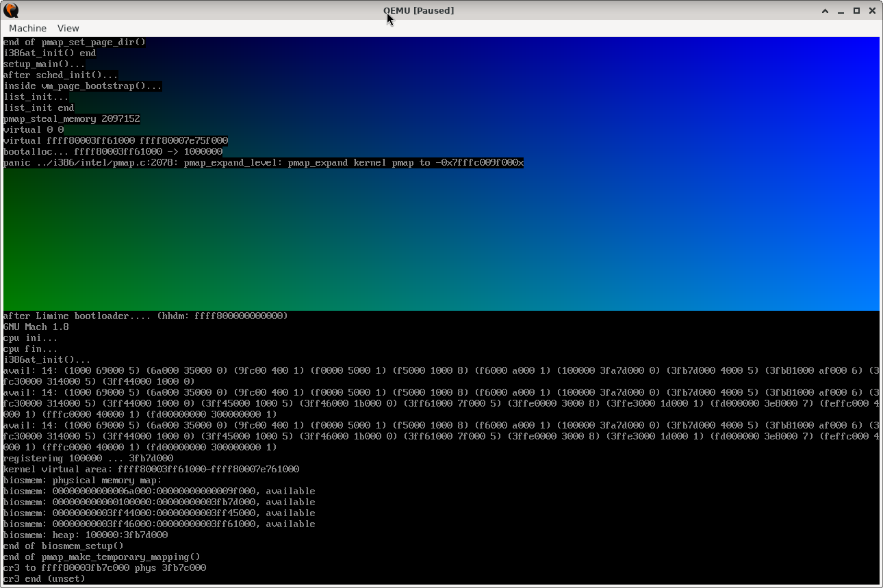Click the 'QEMU [Paused]' window title
The width and height of the screenshot is (883, 588).
pos(418,10)
